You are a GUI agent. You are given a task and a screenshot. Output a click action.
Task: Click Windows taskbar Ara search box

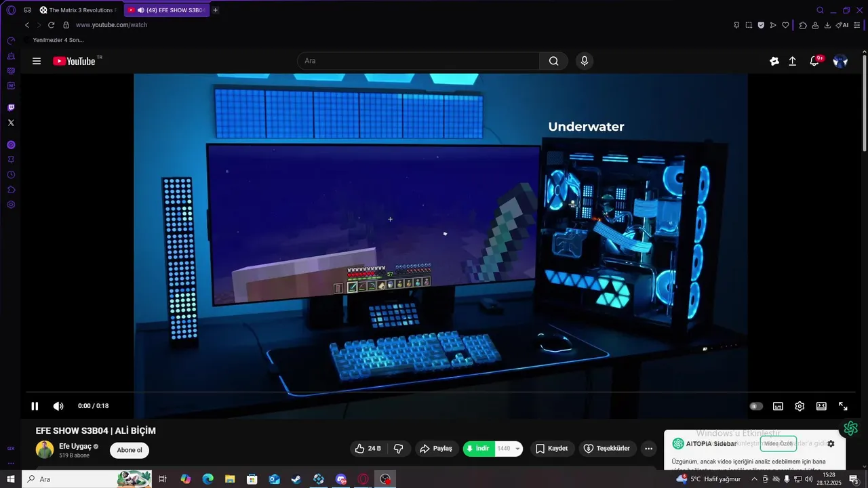(88, 479)
